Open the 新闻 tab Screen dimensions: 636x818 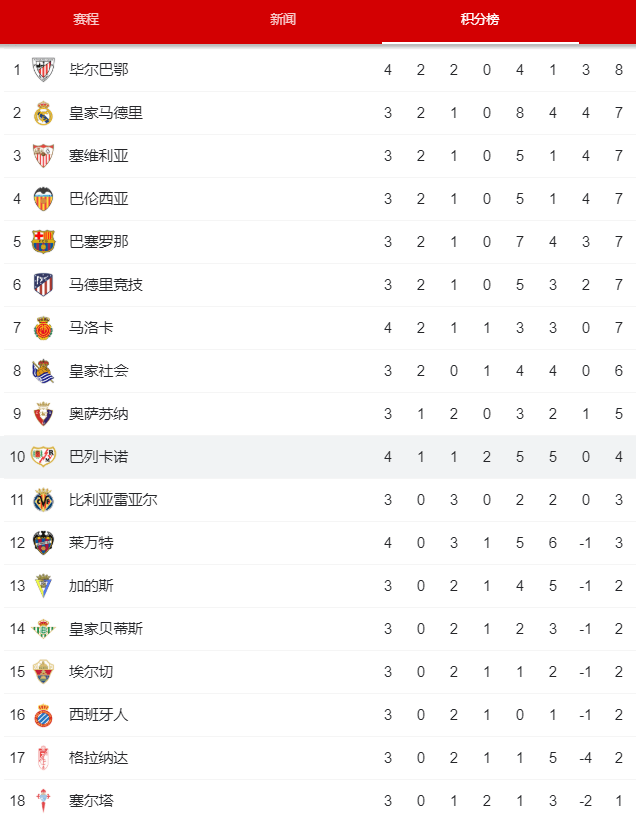tap(283, 19)
